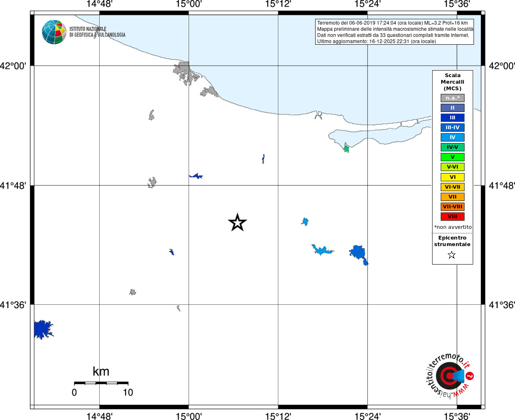The image size is (515, 420).
Task: Click the bottom 15°24' longitude label
Action: click(367, 416)
